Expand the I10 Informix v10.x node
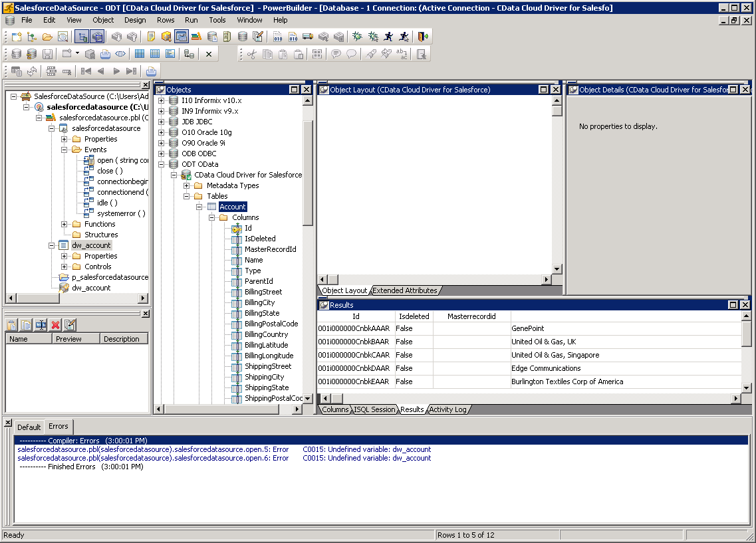Viewport: 756px width, 543px height. tap(161, 100)
